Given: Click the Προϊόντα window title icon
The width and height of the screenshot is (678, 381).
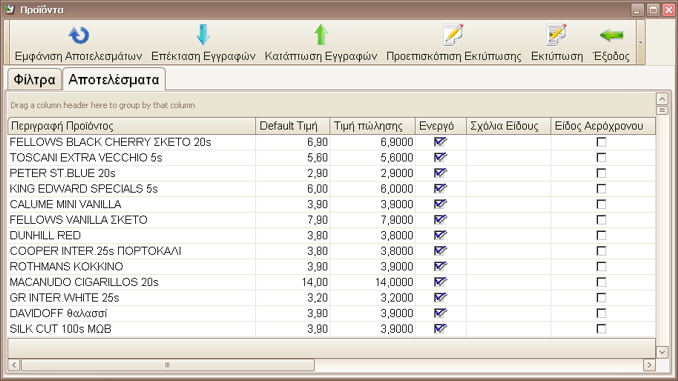Looking at the screenshot, I should click(x=10, y=9).
